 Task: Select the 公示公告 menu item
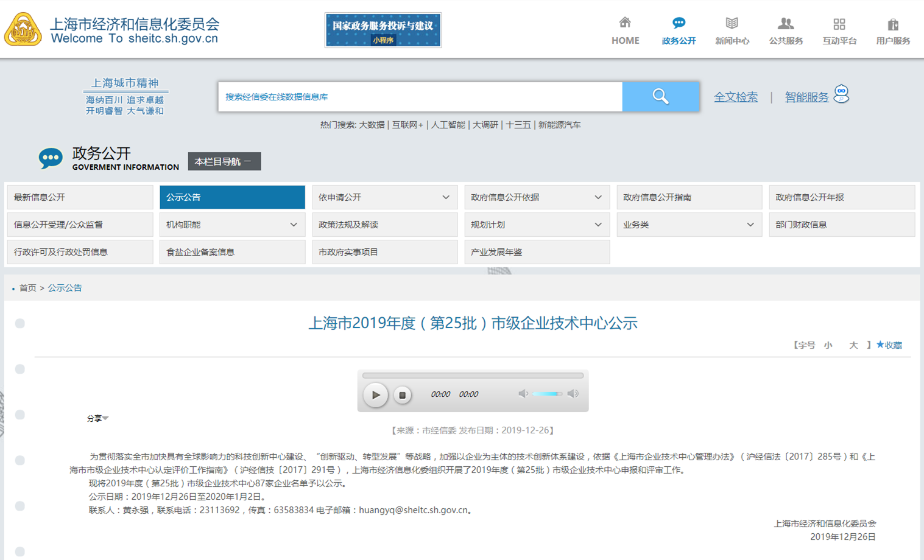click(x=232, y=197)
